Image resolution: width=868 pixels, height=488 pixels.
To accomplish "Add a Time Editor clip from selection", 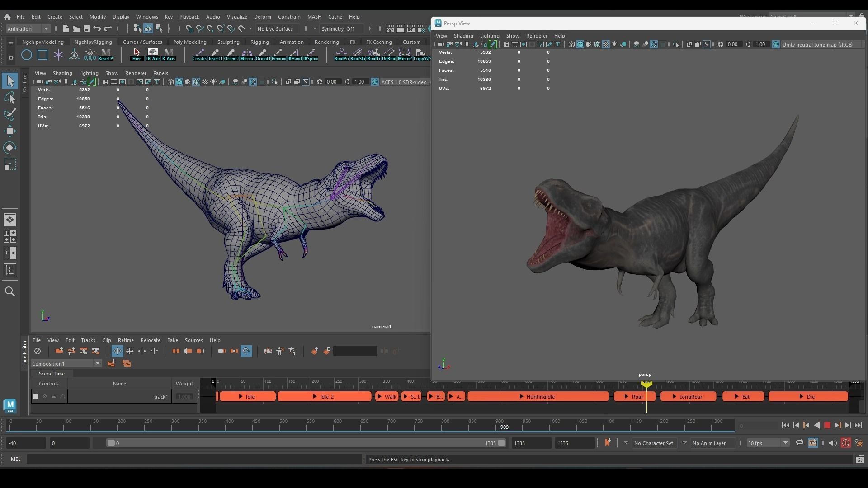I will [x=59, y=351].
